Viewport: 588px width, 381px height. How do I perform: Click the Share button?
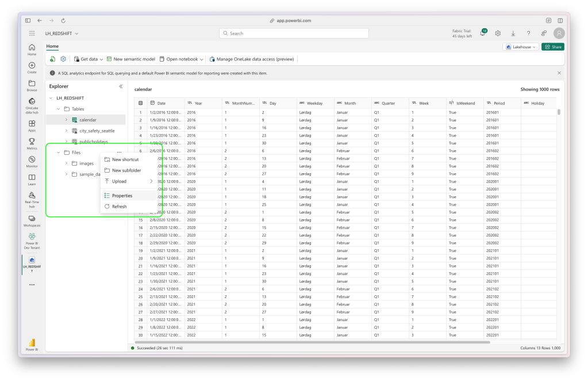(x=552, y=47)
